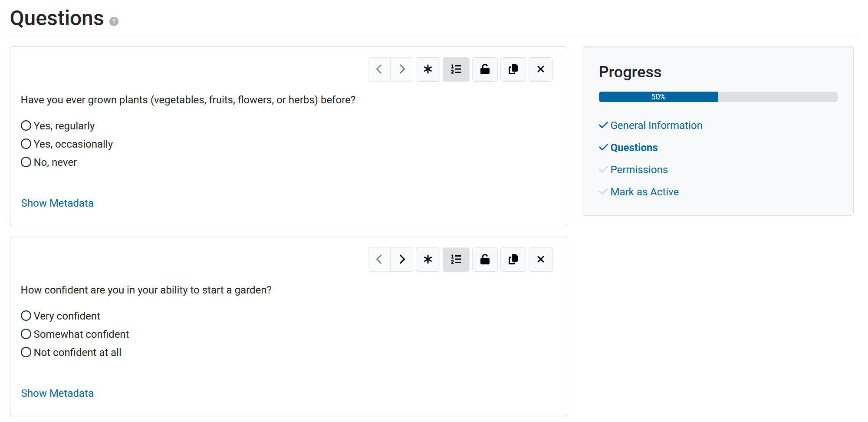Delete the plants question with X icon
This screenshot has height=422, width=868.
pos(541,69)
